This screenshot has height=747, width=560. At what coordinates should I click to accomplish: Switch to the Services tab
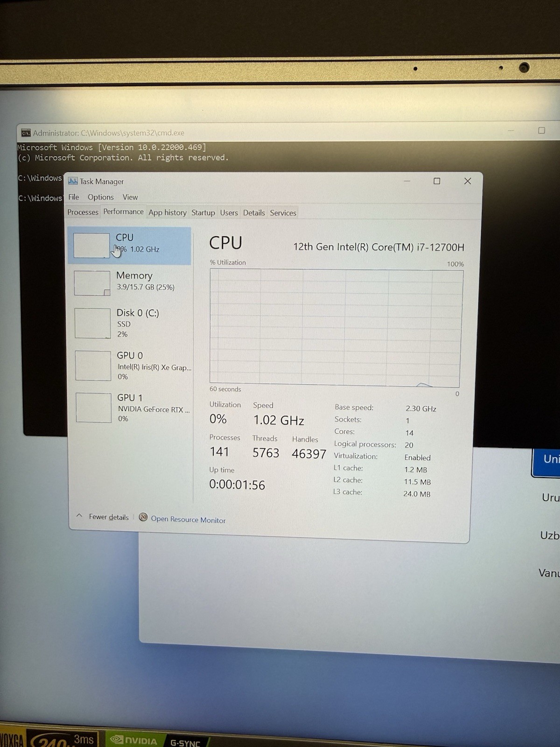283,213
